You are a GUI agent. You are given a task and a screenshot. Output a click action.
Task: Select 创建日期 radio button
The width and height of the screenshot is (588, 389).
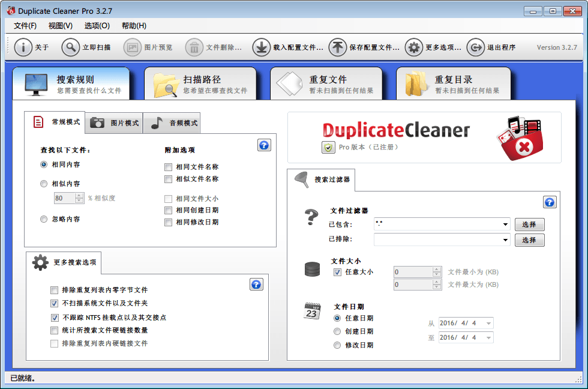pos(337,331)
